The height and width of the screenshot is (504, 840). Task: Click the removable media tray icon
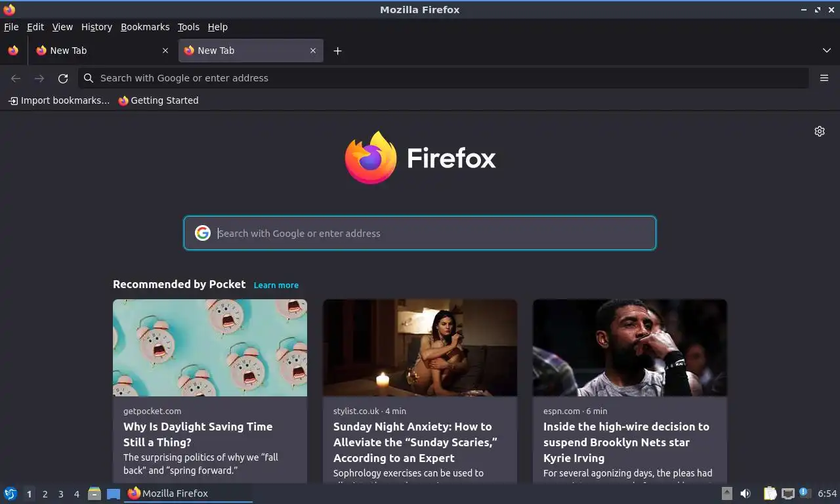click(727, 493)
